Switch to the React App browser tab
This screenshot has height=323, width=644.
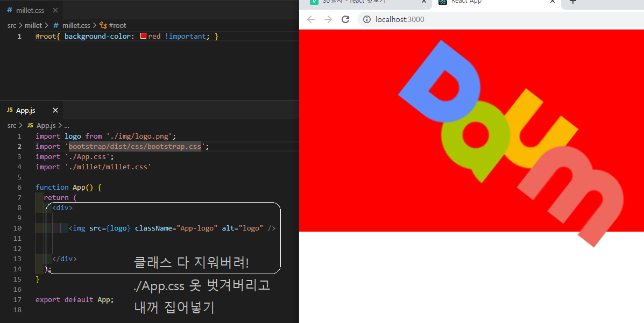point(497,3)
